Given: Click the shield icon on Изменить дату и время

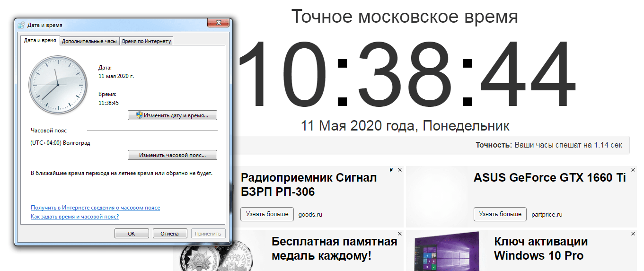Looking at the screenshot, I should click(x=139, y=115).
